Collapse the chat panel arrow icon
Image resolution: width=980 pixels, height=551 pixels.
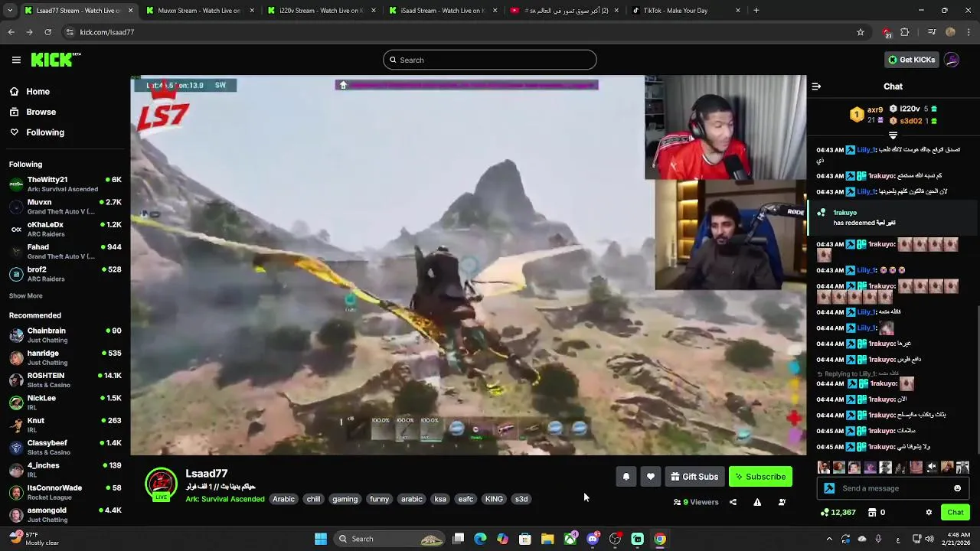point(816,86)
